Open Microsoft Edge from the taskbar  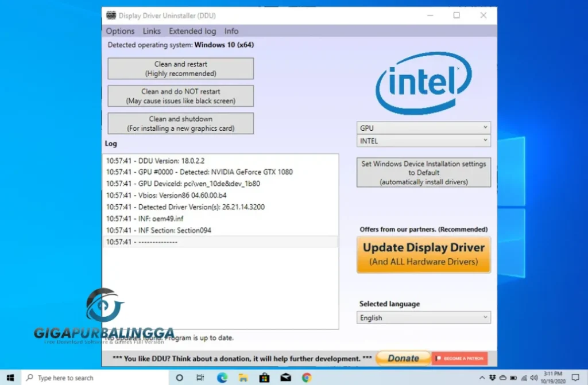coord(222,378)
